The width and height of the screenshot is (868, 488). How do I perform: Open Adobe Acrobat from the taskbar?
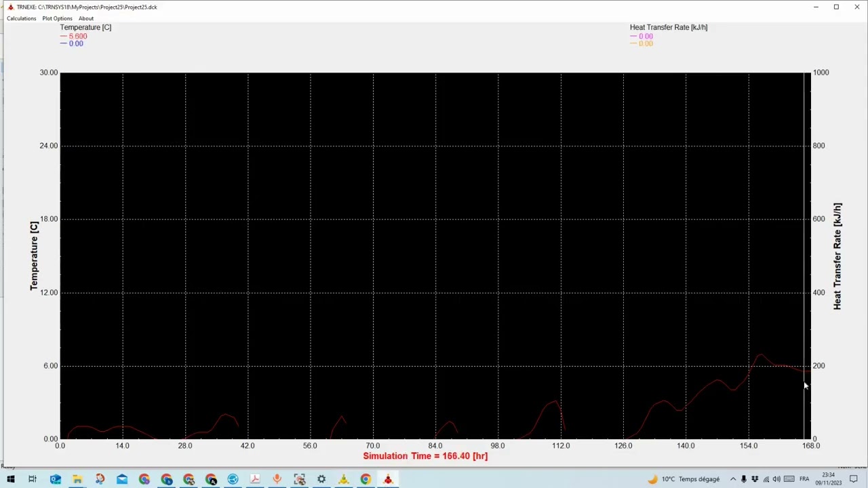pyautogui.click(x=255, y=479)
